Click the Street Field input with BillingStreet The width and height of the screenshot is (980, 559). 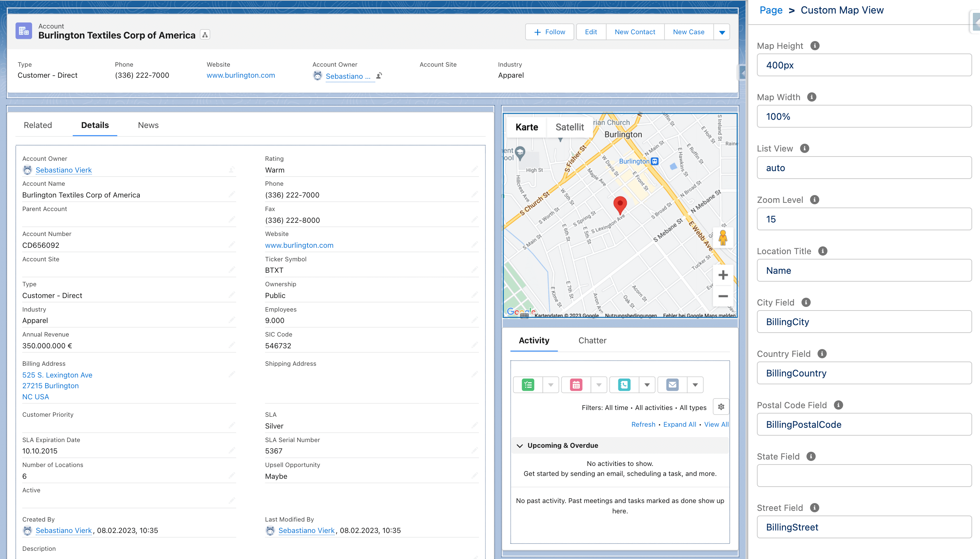click(864, 527)
